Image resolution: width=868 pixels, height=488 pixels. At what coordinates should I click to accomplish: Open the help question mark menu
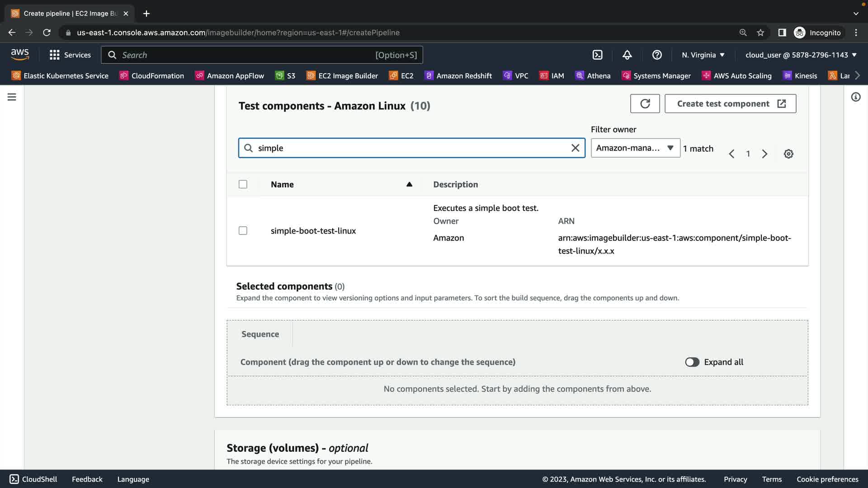pos(657,55)
